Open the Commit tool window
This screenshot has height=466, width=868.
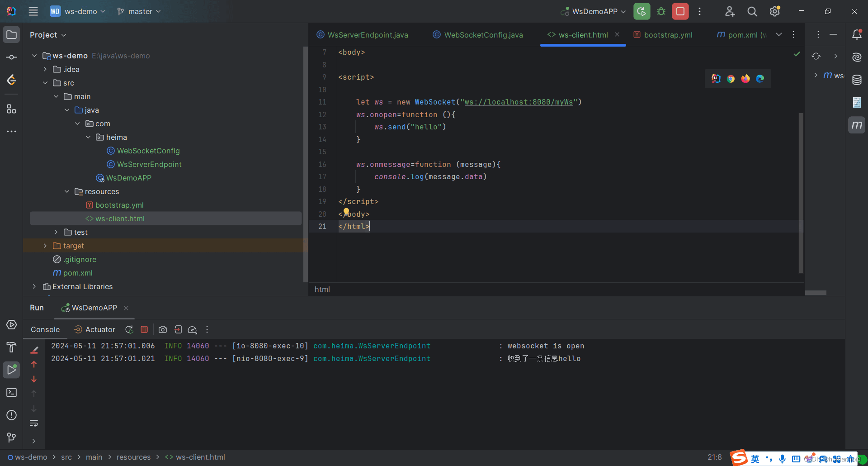tap(12, 57)
